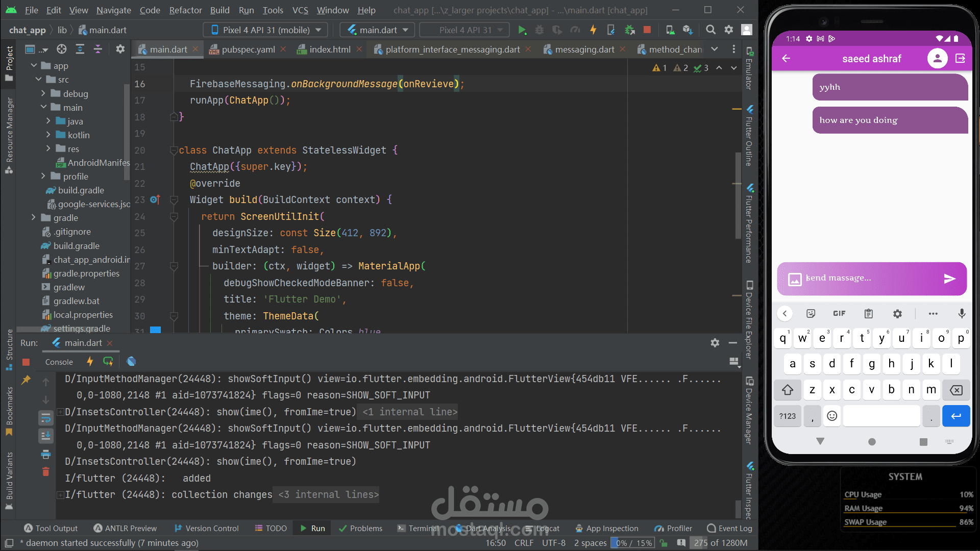
Task: Click editor vertical scrollbar thumb
Action: point(738,195)
